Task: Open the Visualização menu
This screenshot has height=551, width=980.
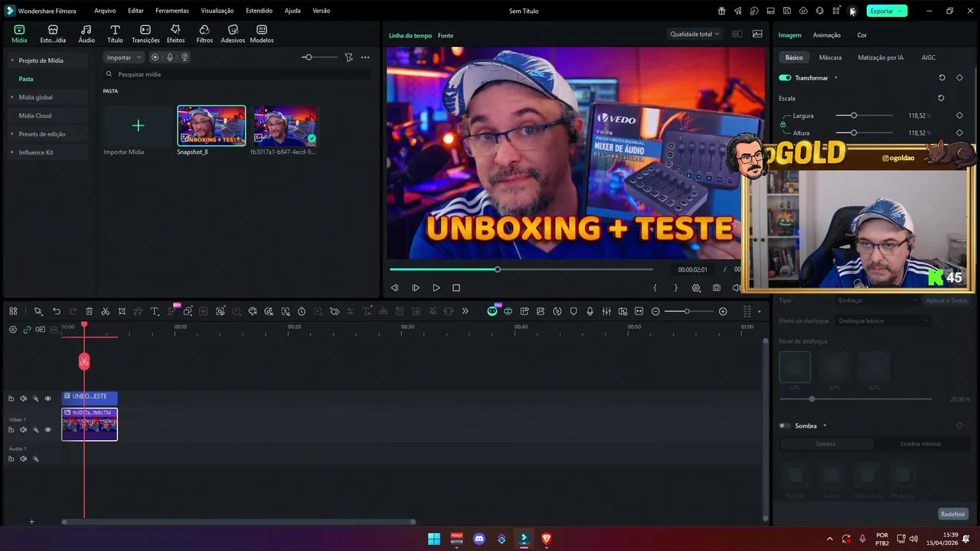Action: click(217, 11)
